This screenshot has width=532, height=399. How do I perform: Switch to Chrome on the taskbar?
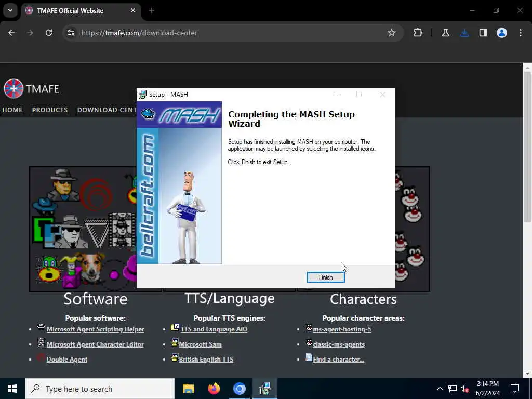click(x=239, y=389)
